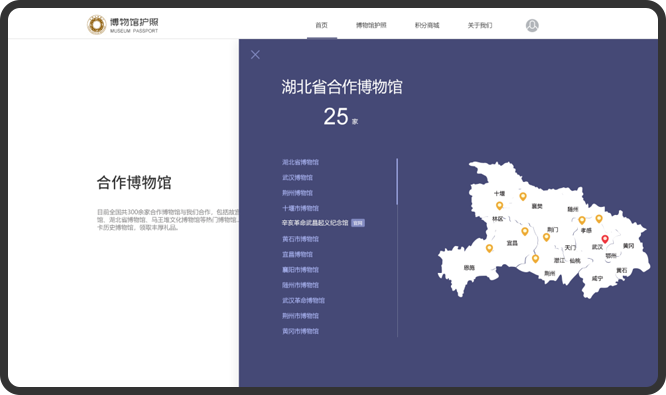Open 襄阳市博物馆 in the list
Viewport: 666px width, 395px height.
click(300, 270)
